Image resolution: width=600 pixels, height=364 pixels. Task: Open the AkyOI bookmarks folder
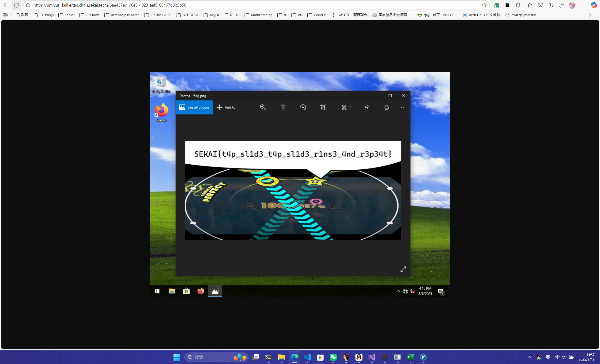(x=211, y=15)
